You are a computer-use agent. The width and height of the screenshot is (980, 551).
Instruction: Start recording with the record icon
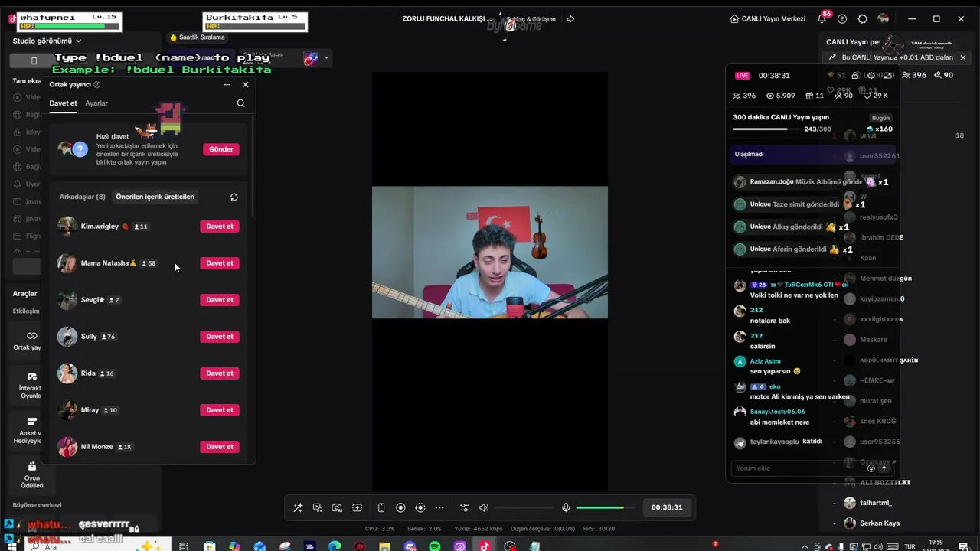click(400, 507)
